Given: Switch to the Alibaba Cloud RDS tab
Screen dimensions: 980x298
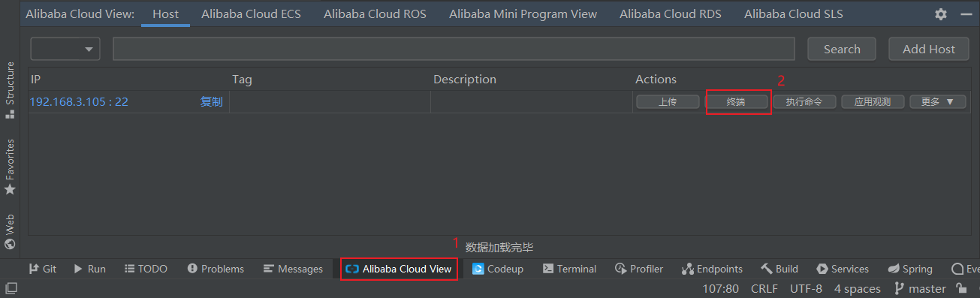Looking at the screenshot, I should 669,14.
